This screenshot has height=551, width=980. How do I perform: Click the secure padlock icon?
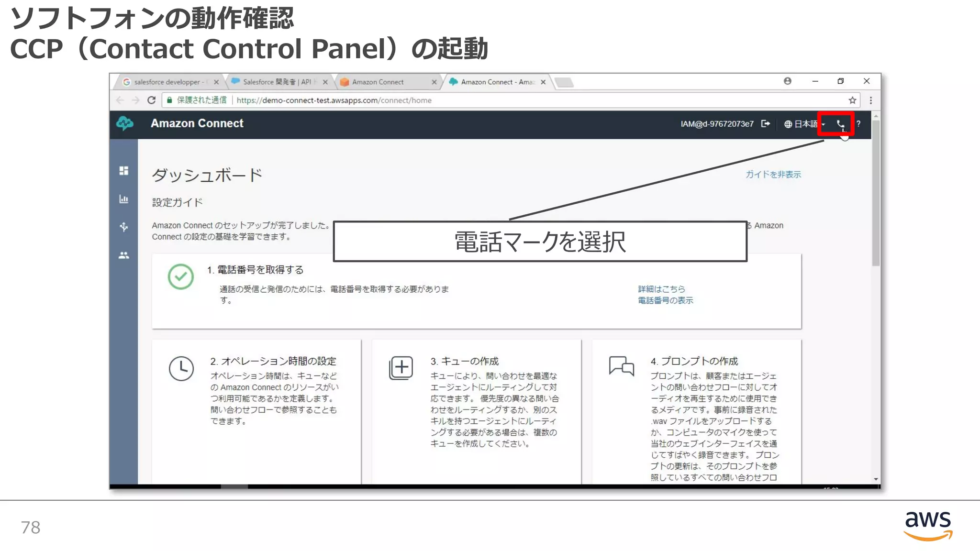point(169,100)
